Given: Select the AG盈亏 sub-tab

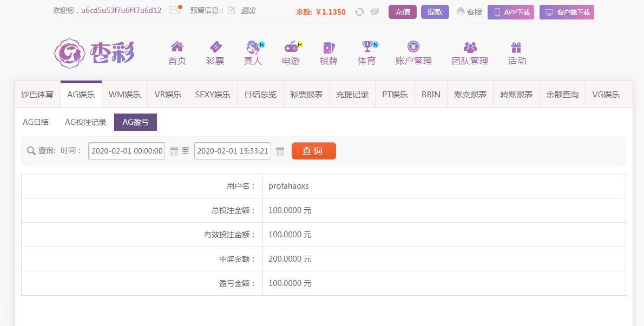Looking at the screenshot, I should click(135, 122).
